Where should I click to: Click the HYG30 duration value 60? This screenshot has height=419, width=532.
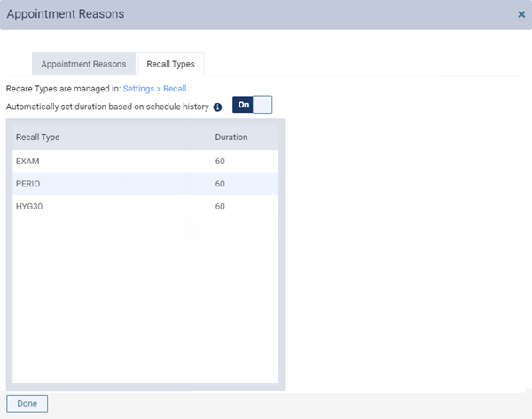coord(220,206)
